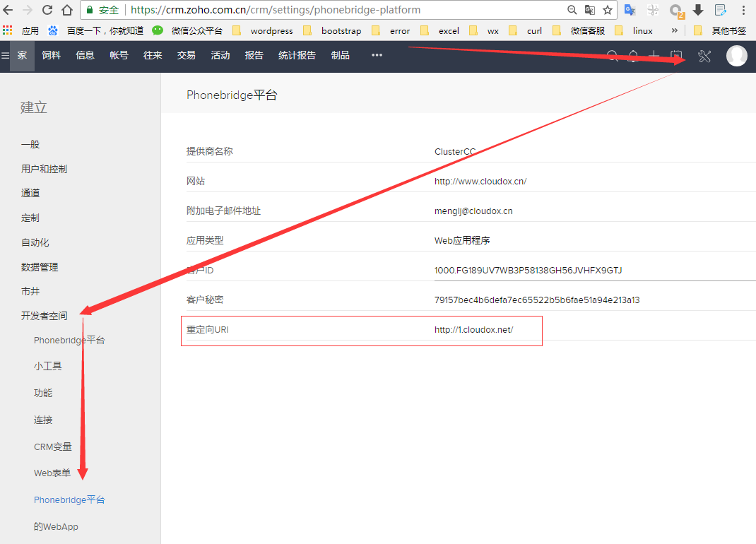
Task: Bookmark page with the star icon
Action: [x=607, y=10]
